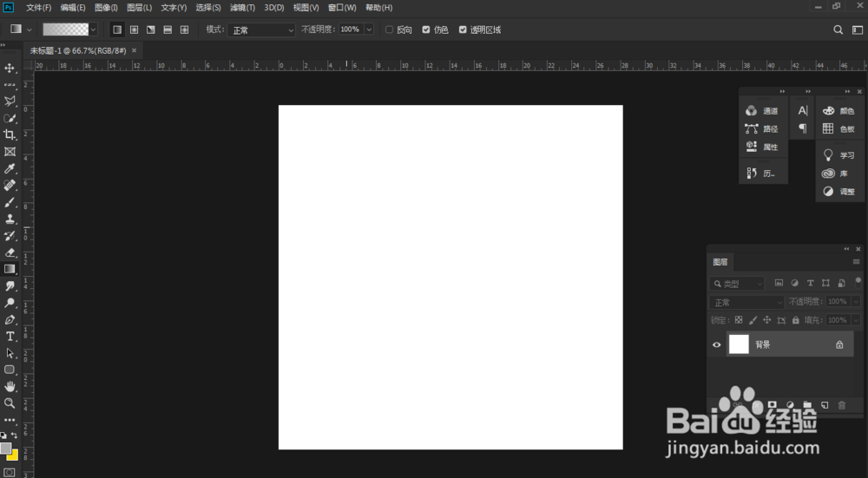Open the 图像(I) menu
Screen dimensions: 868x478
click(106, 8)
